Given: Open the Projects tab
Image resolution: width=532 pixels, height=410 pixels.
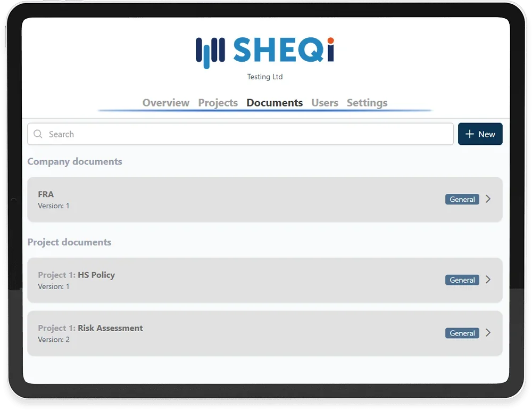Looking at the screenshot, I should [218, 103].
